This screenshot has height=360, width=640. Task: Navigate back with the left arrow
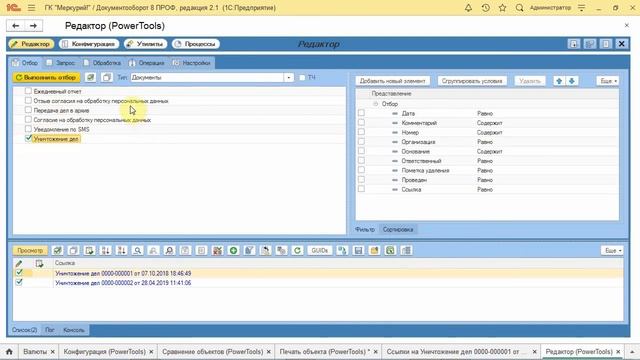point(16,26)
